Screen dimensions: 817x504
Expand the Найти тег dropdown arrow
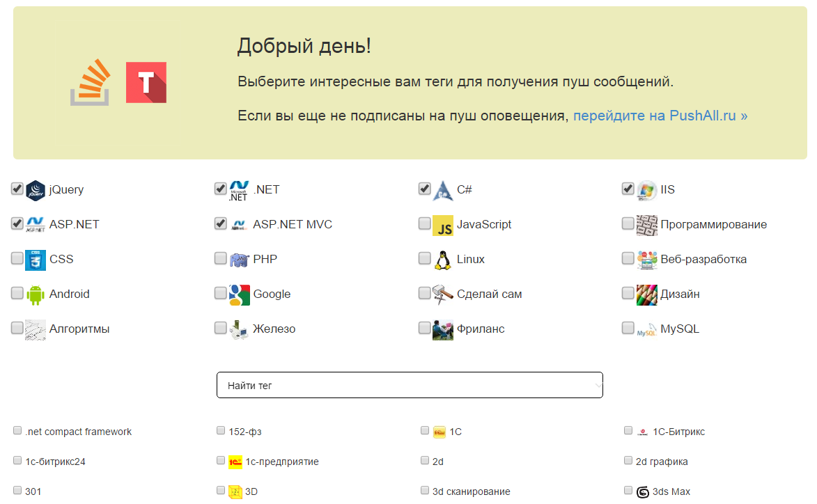point(598,386)
